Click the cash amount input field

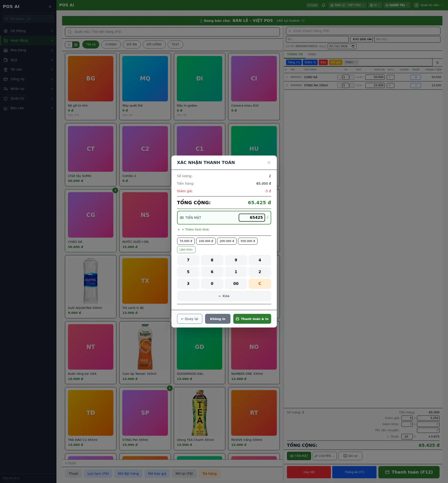[x=252, y=217]
